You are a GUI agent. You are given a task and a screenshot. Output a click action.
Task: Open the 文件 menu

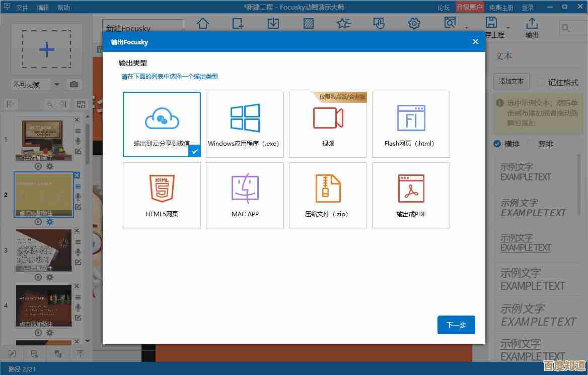tap(22, 8)
